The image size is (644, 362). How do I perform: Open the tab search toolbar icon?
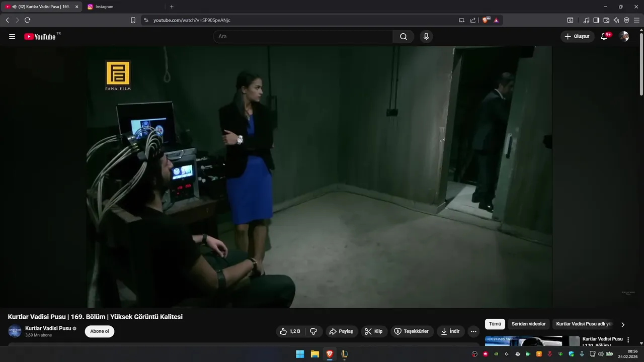pos(570,20)
